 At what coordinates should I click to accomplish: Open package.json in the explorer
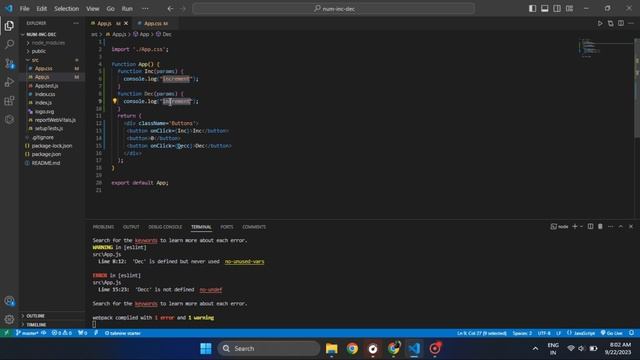tap(46, 154)
